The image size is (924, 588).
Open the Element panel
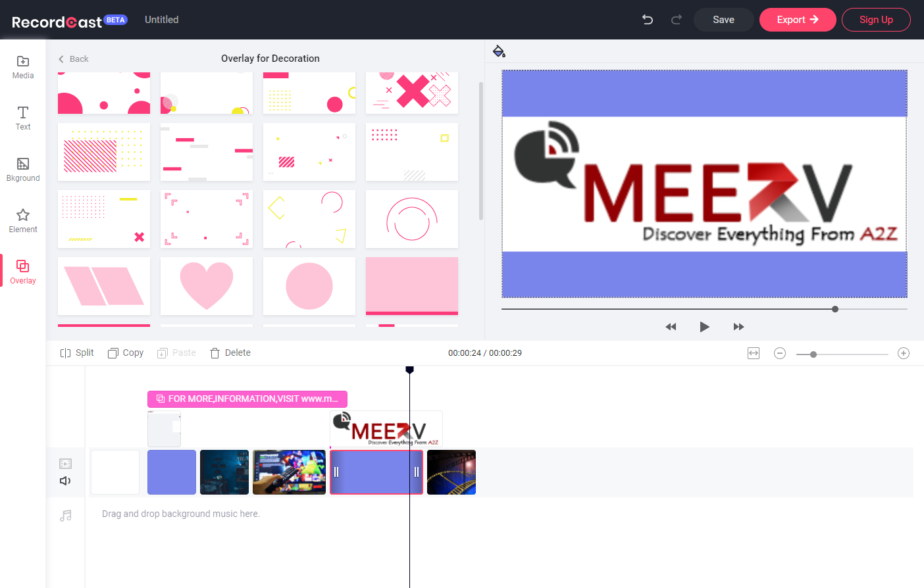pos(23,221)
